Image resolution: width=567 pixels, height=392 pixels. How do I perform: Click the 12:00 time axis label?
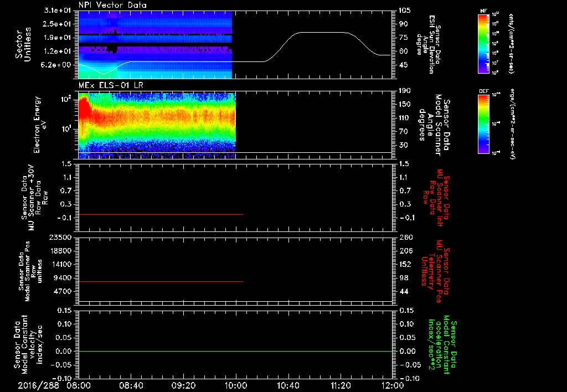(392, 385)
